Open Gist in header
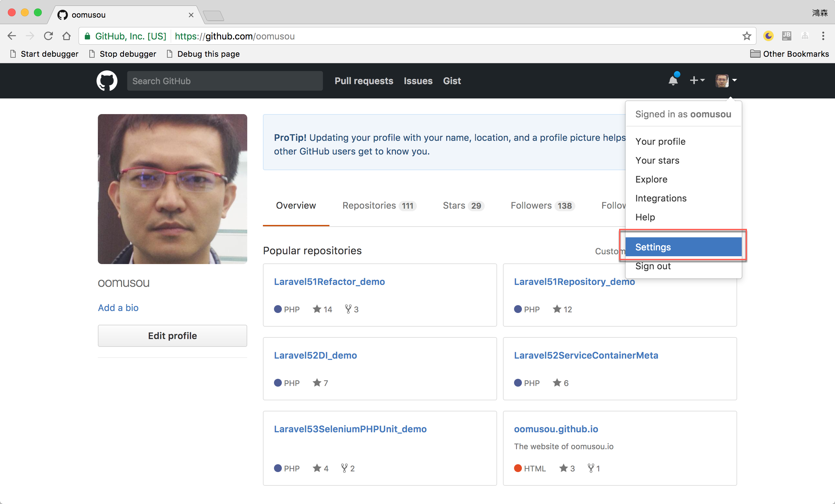Viewport: 835px width, 504px height. [x=452, y=81]
